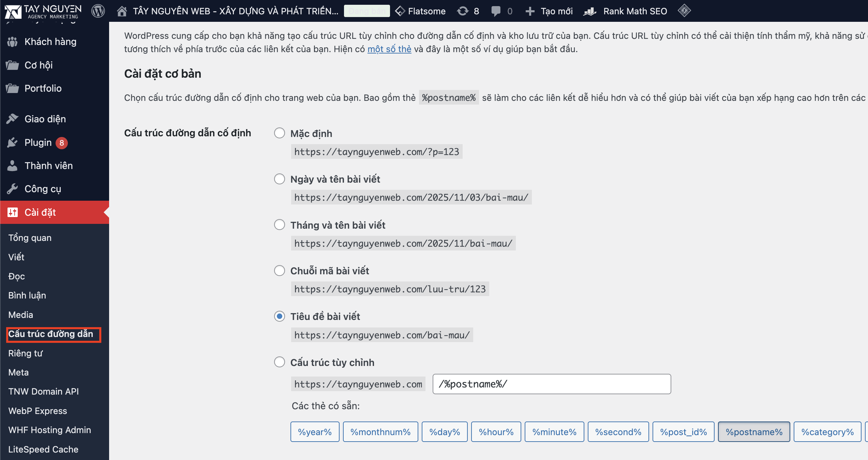This screenshot has width=868, height=460.
Task: Open Thành viên via its person icon
Action: (13, 166)
